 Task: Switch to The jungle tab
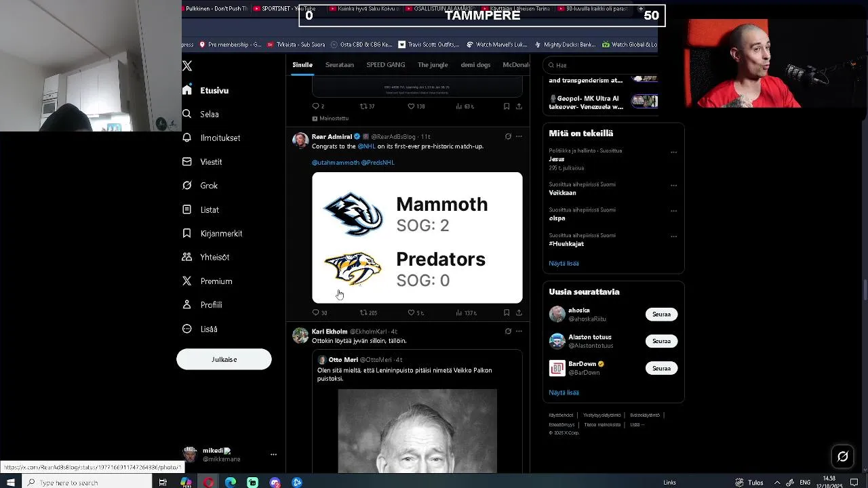click(433, 65)
